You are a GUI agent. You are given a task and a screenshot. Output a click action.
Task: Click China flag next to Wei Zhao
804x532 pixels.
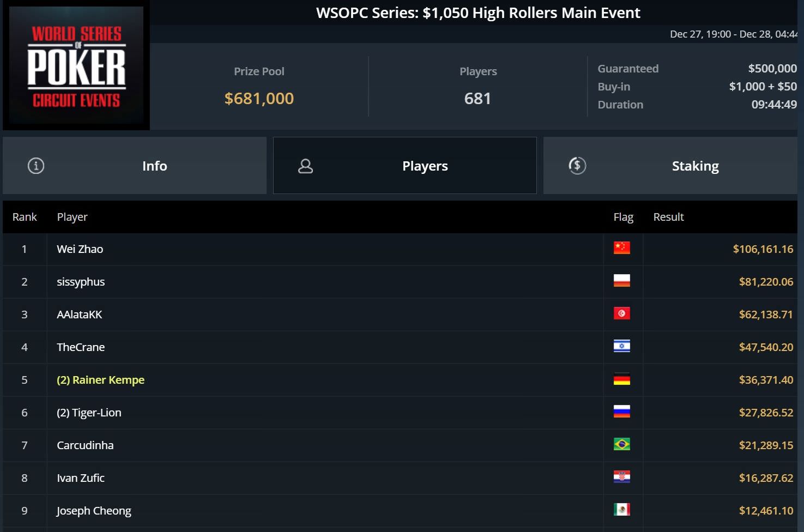[x=621, y=248]
